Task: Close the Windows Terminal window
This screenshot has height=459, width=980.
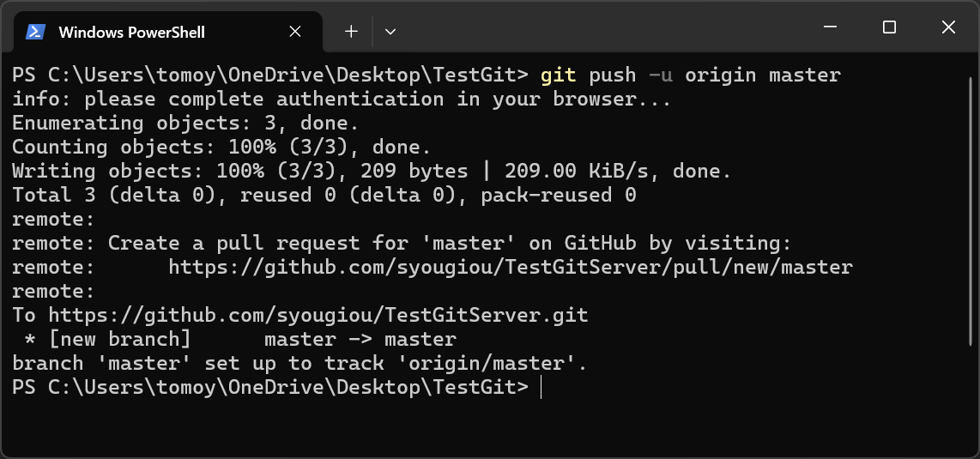Action: (x=948, y=27)
